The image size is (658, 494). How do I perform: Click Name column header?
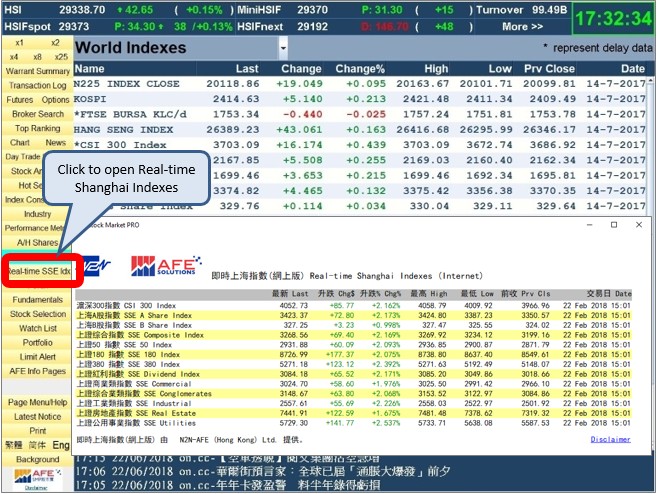pyautogui.click(x=89, y=68)
